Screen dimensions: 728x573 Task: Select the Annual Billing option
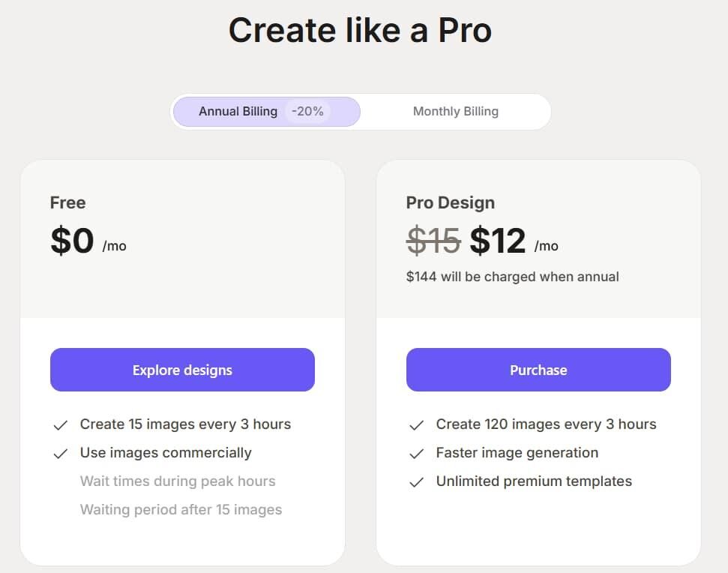point(238,112)
